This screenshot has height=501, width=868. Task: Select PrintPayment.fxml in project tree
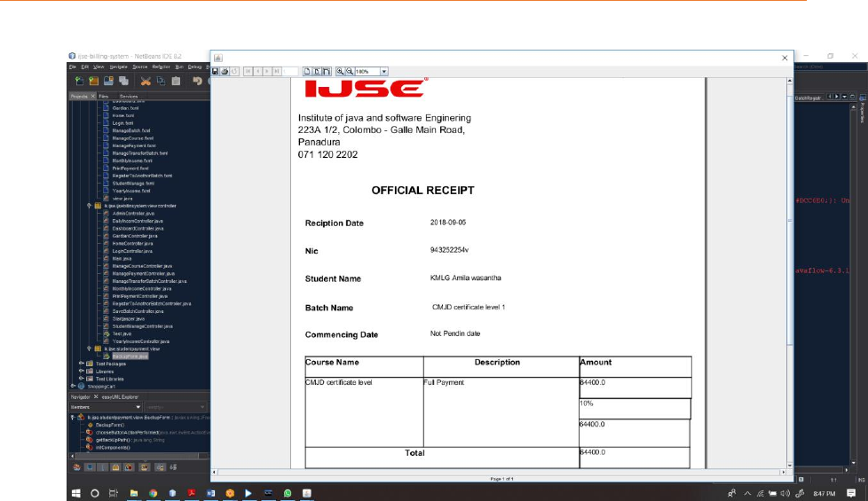click(x=130, y=168)
